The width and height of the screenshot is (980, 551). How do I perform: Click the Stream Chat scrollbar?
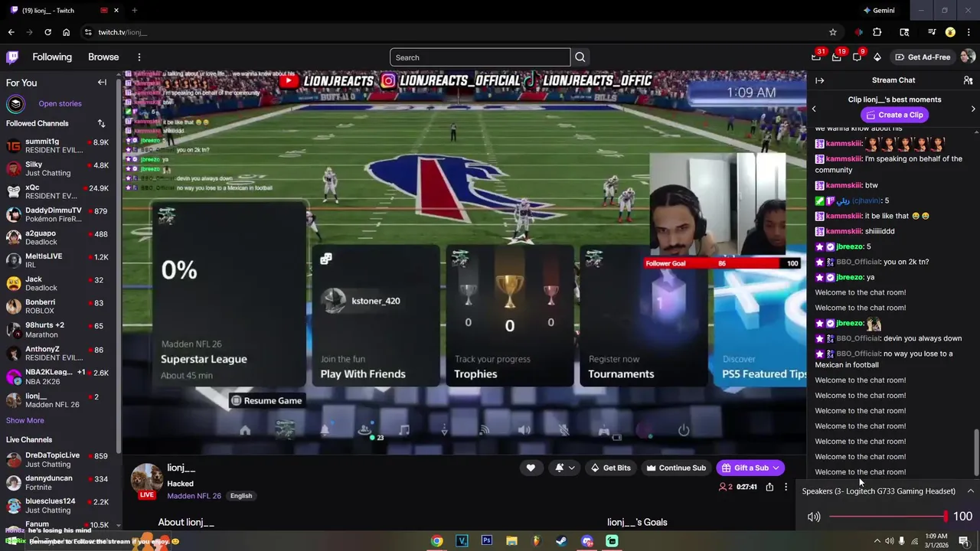click(975, 453)
